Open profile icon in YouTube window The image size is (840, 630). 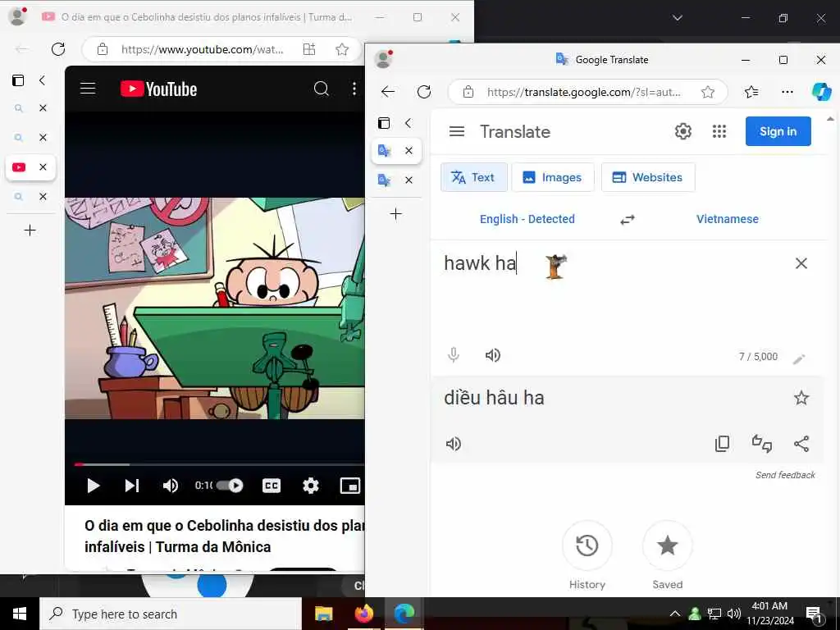pyautogui.click(x=17, y=16)
